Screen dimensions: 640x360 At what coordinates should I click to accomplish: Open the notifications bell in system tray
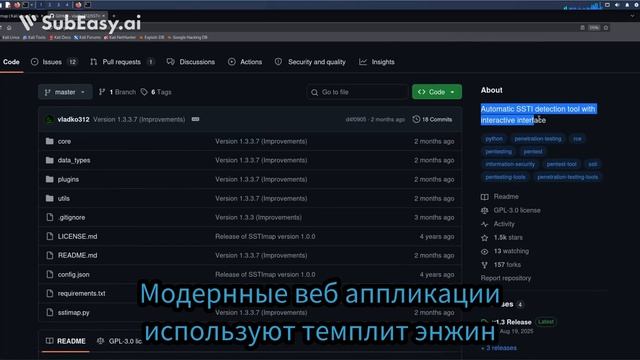627,5
